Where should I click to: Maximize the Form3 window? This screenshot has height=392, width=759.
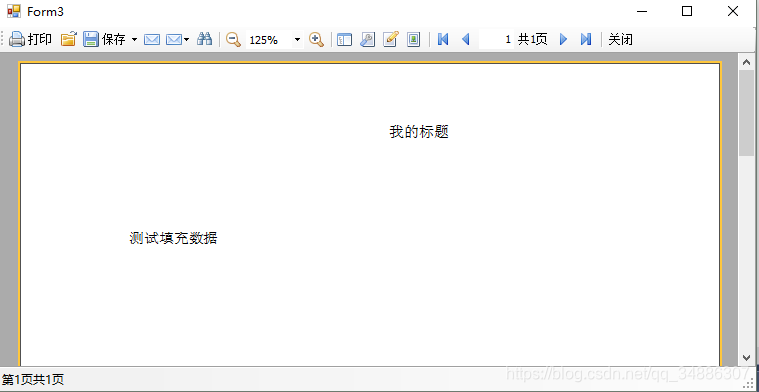click(x=687, y=11)
